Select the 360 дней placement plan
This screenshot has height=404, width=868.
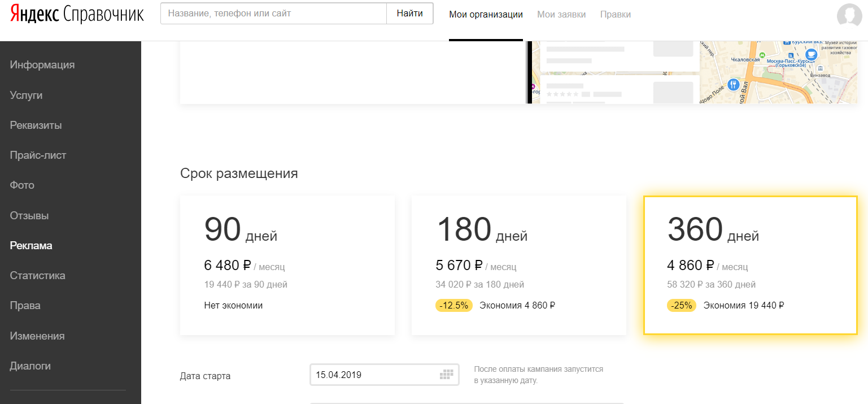click(x=750, y=264)
